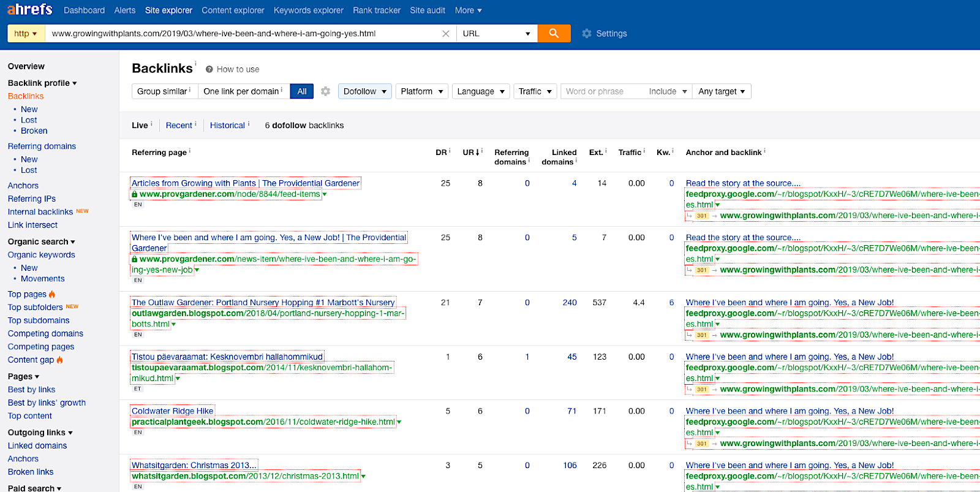
Task: Open Tistou päevaraamat referring page title
Action: tap(227, 357)
